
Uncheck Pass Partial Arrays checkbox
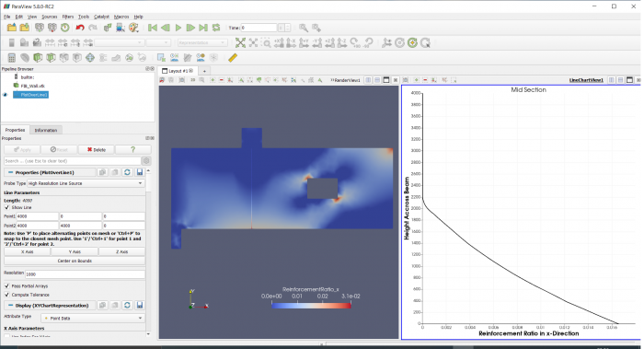pos(6,285)
